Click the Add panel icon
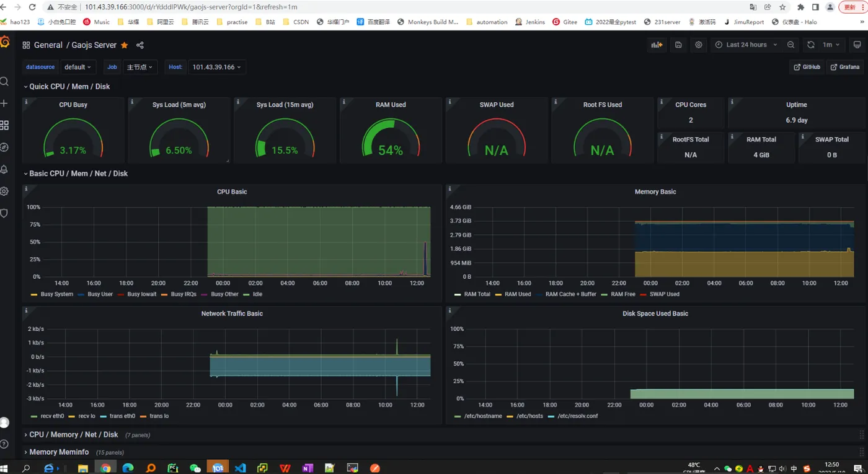Viewport: 868px width, 474px height. [657, 45]
